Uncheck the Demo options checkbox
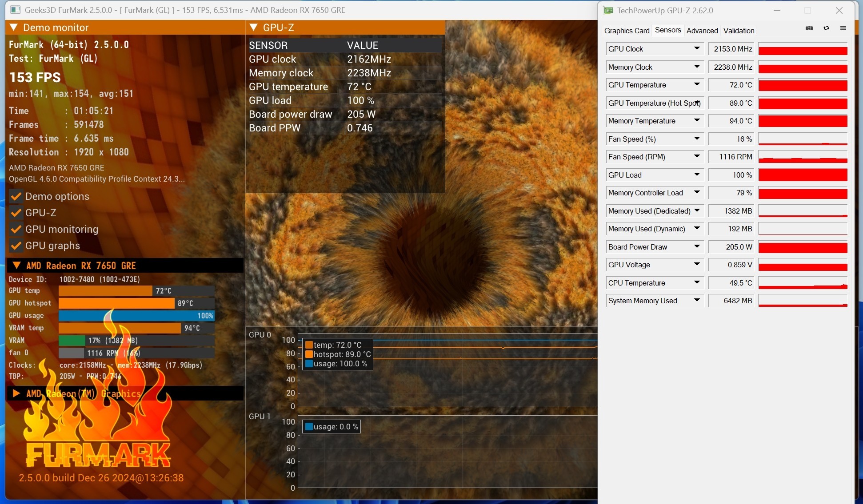This screenshot has width=863, height=504. pyautogui.click(x=16, y=196)
